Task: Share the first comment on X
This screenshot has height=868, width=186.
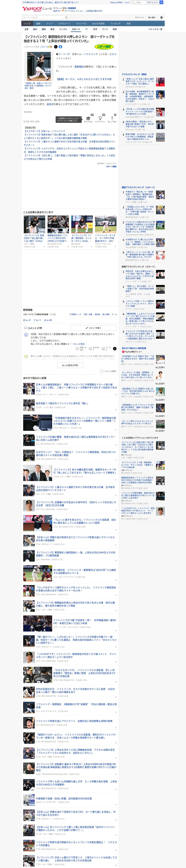Action: tap(115, 349)
